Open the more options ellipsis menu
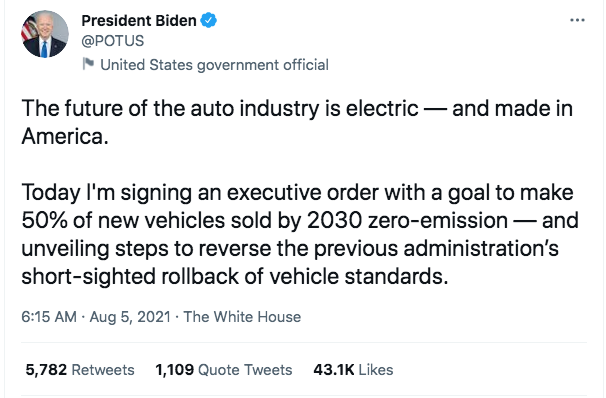The image size is (606, 398). coord(577,20)
